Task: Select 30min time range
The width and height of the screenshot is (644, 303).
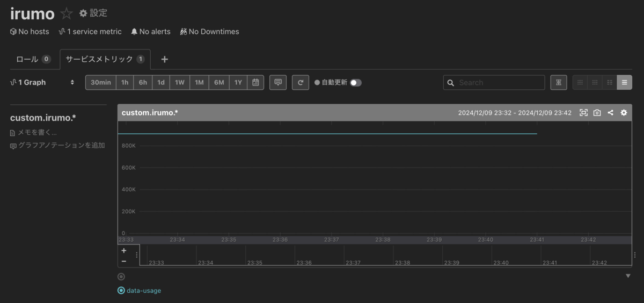Action: 101,82
